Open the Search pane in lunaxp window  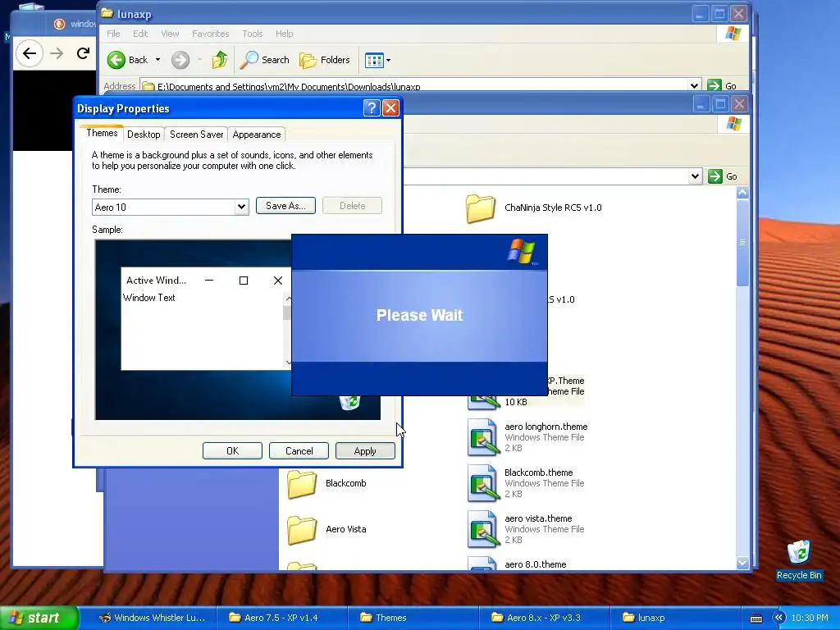click(x=265, y=60)
